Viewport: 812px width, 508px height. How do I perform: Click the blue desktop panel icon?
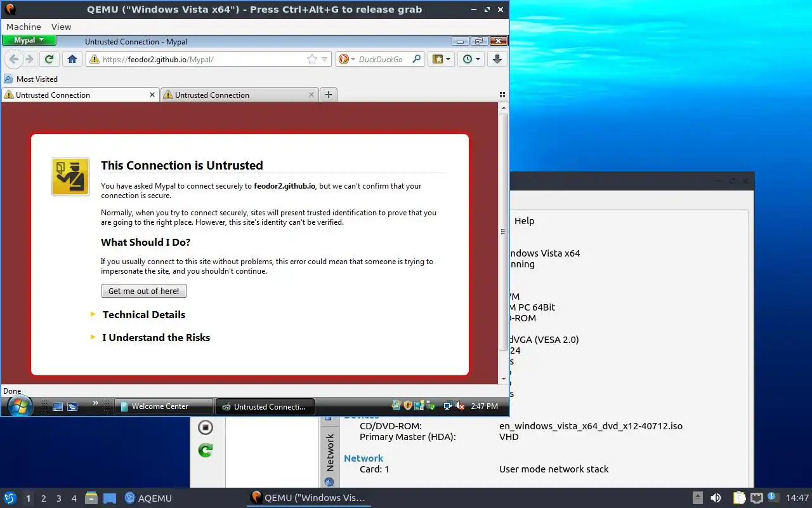110,498
